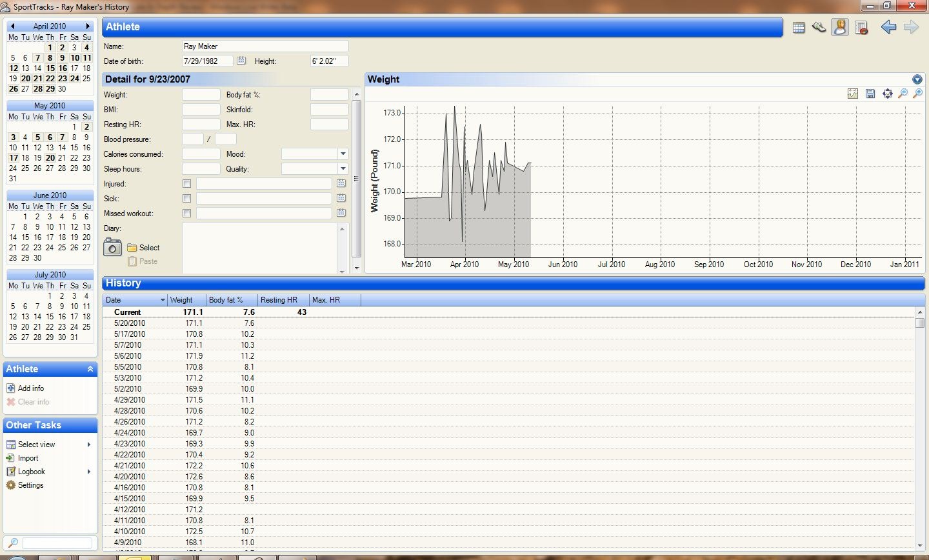Open Weight chart display options icon
This screenshot has width=929, height=560.
(853, 94)
